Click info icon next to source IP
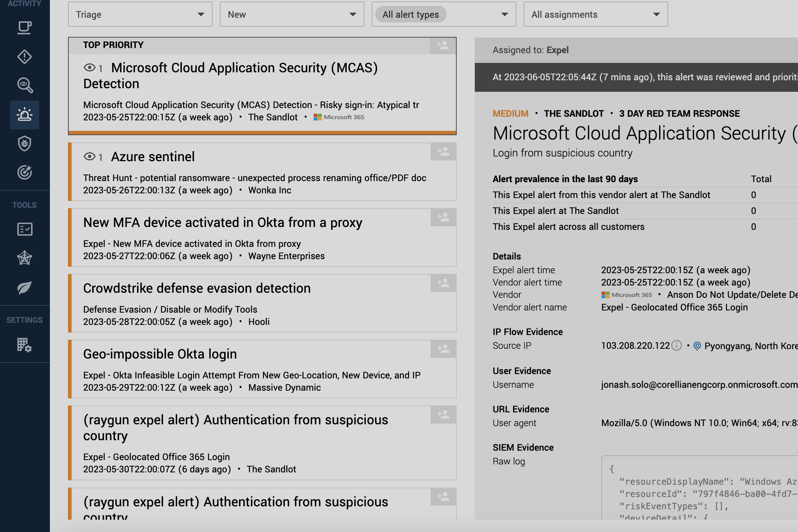798x532 pixels. pos(677,346)
